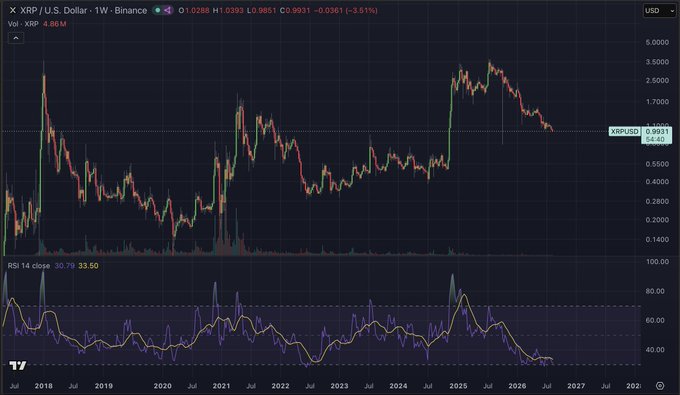
Task: Click the 2.5000 price axis label
Action: [657, 81]
